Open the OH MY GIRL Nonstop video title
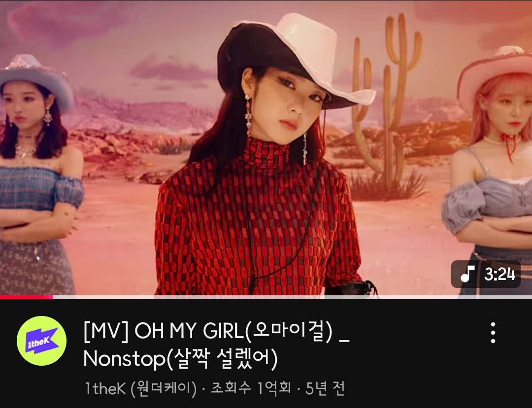The width and height of the screenshot is (532, 408). [216, 345]
